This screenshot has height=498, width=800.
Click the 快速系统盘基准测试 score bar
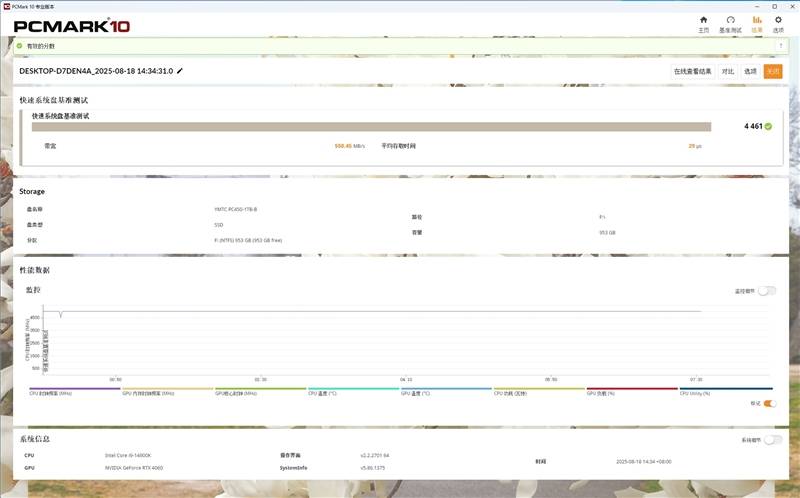[x=371, y=127]
